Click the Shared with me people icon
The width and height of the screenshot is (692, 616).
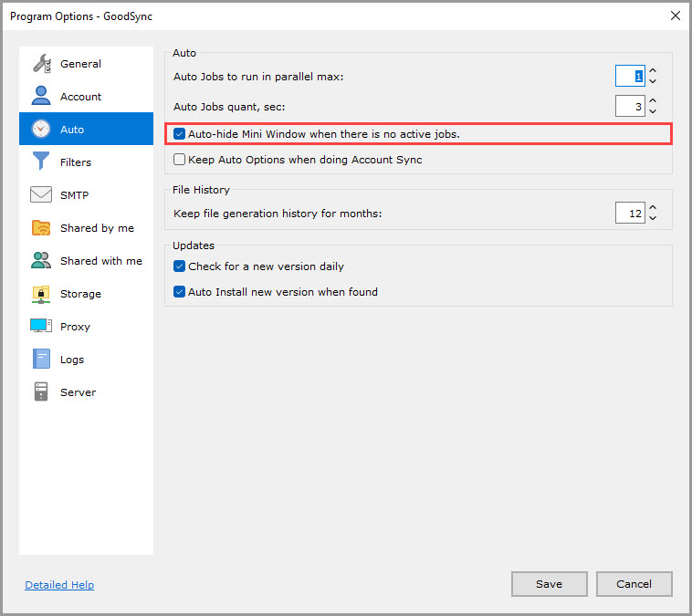point(41,260)
